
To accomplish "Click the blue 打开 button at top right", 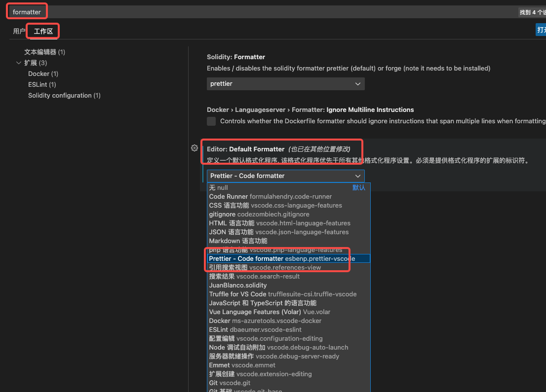I will [x=541, y=30].
